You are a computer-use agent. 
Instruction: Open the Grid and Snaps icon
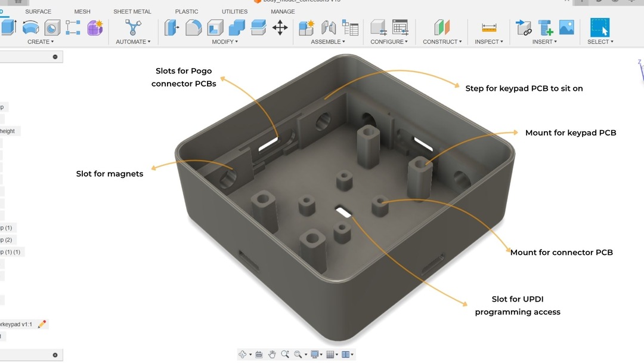330,354
